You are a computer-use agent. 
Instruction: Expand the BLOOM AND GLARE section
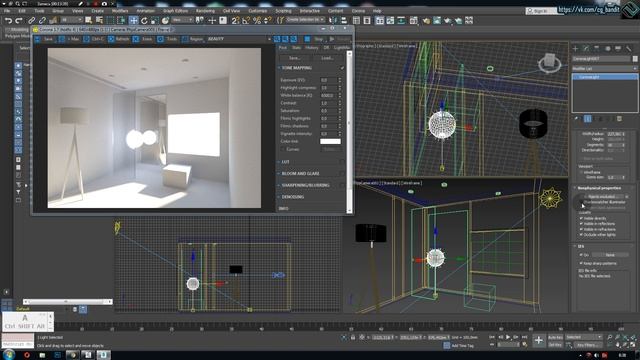[x=300, y=173]
